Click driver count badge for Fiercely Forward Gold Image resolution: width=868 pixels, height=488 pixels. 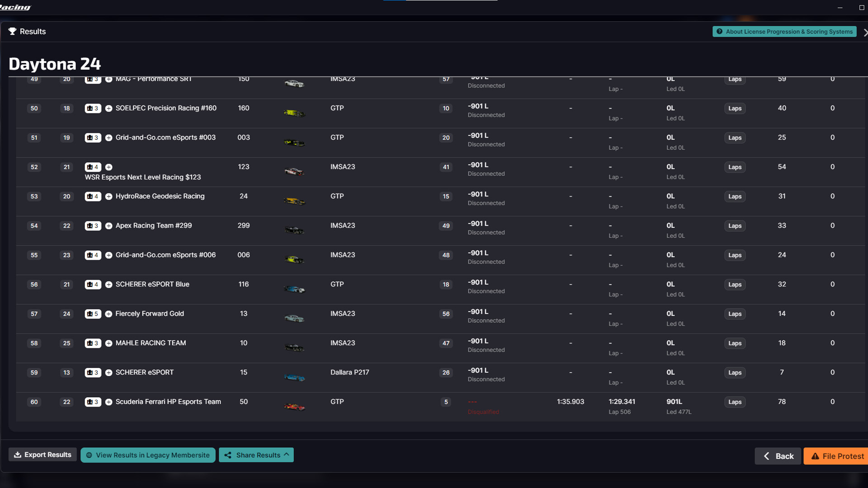[x=93, y=314]
